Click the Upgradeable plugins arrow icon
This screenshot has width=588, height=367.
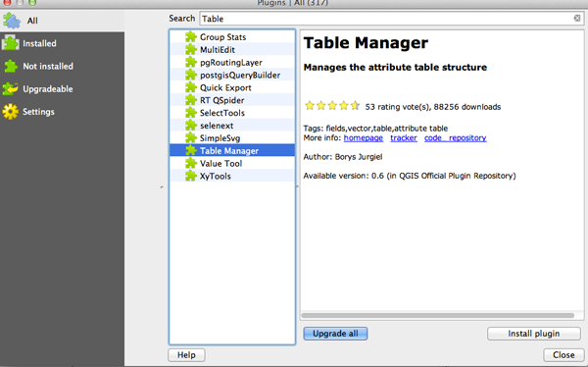point(10,88)
